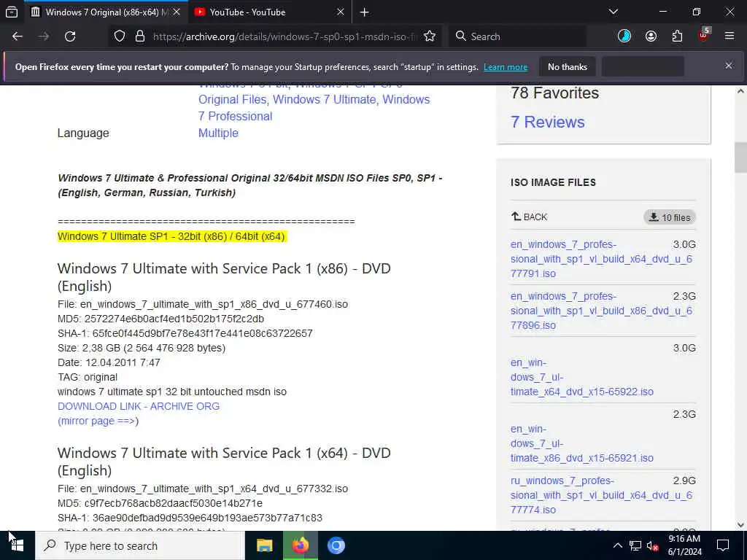Download en_windows_7_ultimate_x86_dvd_x15-65921.iso

click(581, 443)
